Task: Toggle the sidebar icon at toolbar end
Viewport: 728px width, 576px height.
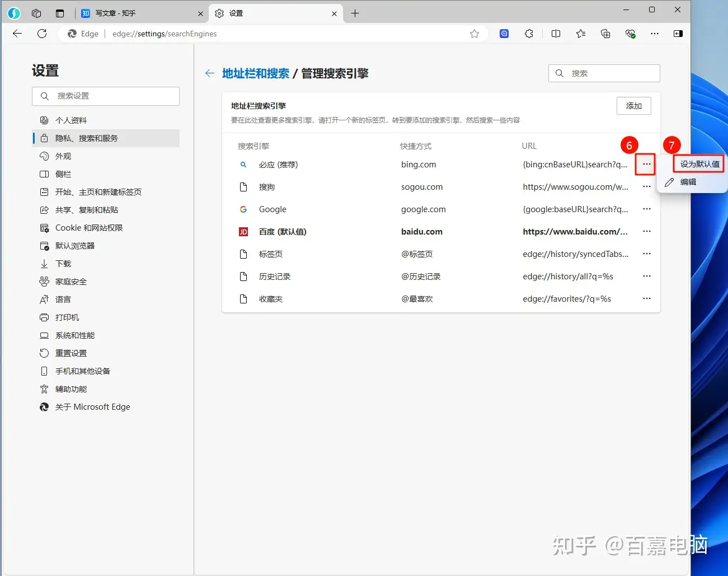Action: tap(678, 34)
